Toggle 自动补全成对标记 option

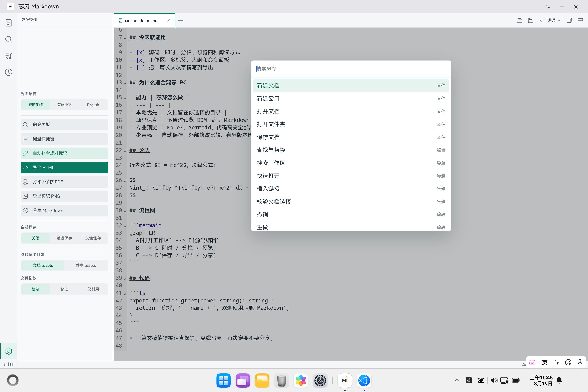[64, 153]
